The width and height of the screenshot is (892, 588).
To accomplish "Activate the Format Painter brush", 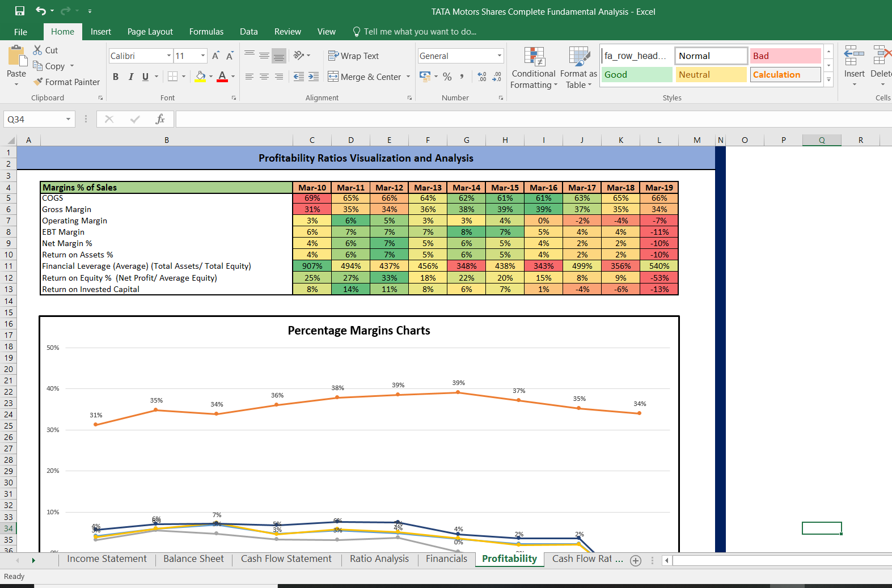I will tap(38, 82).
